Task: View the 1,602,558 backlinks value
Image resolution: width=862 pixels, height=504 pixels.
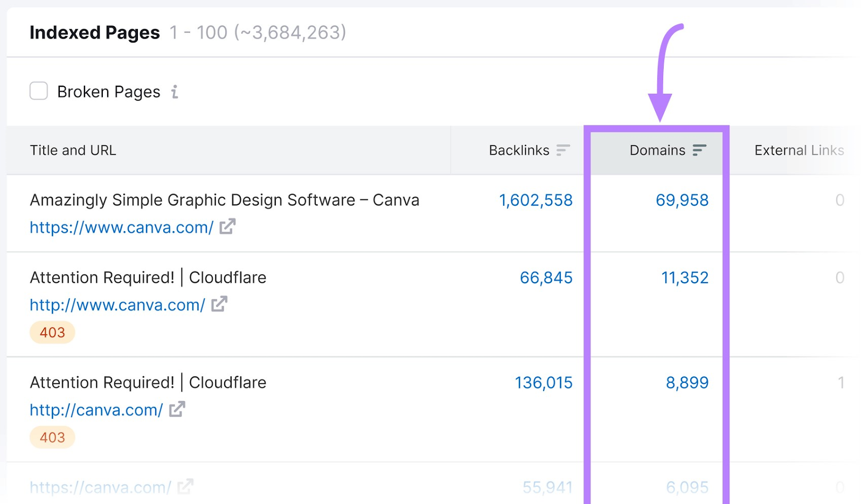Action: [x=536, y=200]
